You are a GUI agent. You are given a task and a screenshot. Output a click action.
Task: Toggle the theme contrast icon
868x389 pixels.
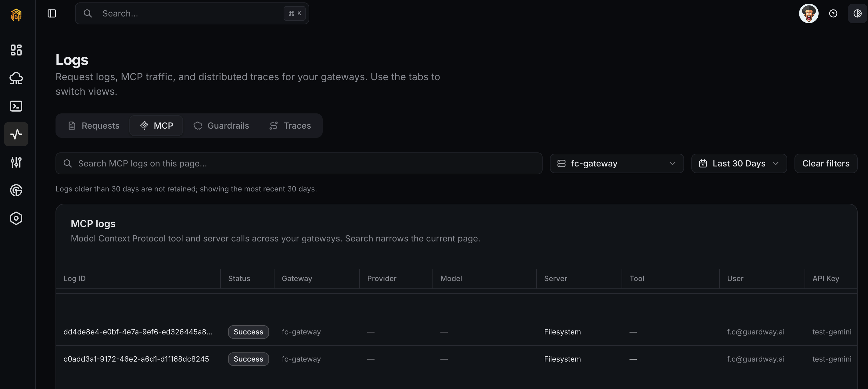click(858, 13)
